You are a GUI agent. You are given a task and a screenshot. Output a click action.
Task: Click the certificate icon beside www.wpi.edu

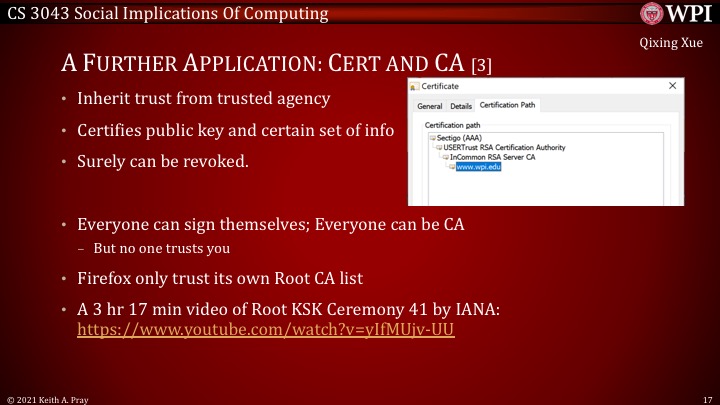(452, 167)
